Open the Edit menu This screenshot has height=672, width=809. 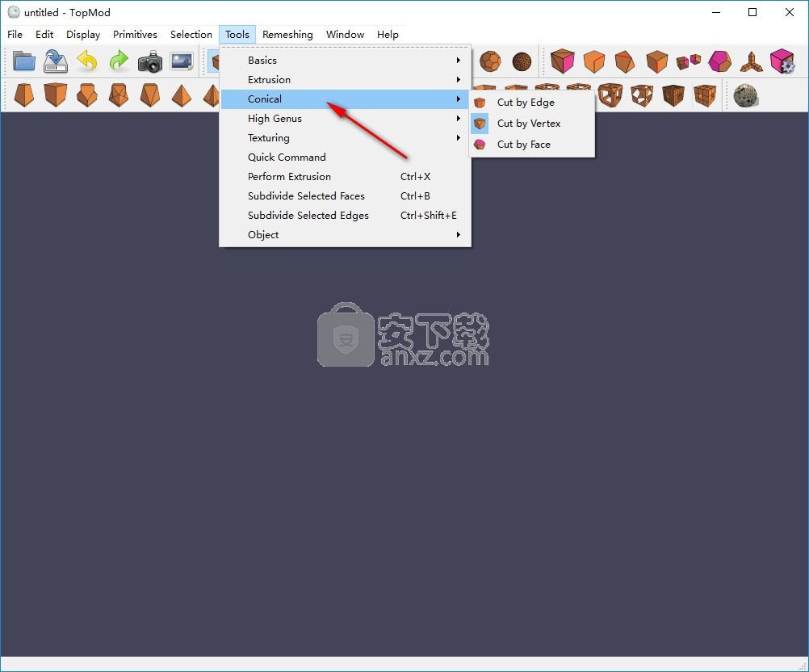point(44,35)
